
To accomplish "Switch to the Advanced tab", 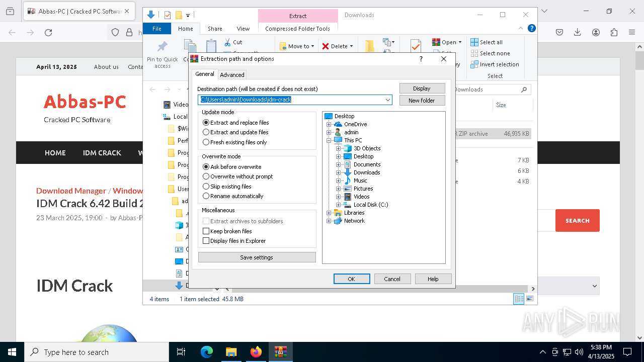I will pos(232,75).
